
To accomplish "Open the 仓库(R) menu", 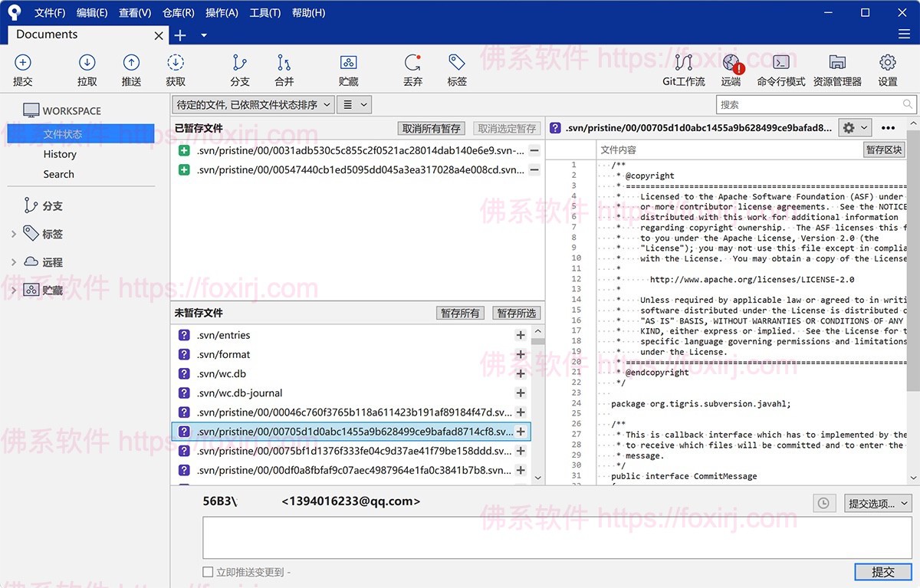I will [x=177, y=12].
